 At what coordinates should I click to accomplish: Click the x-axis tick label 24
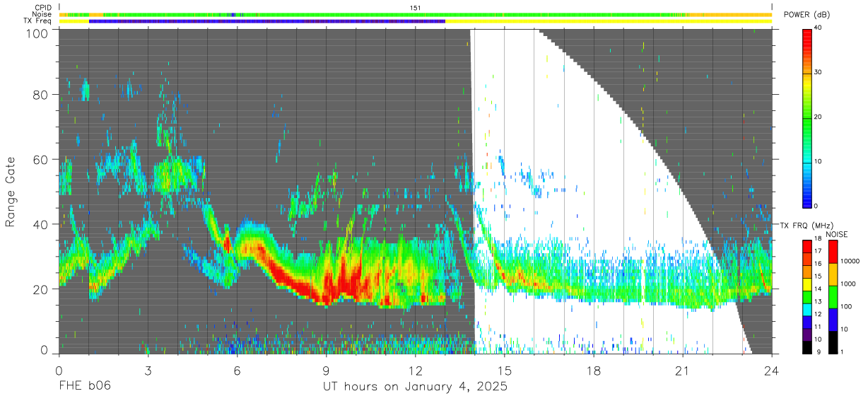772,371
